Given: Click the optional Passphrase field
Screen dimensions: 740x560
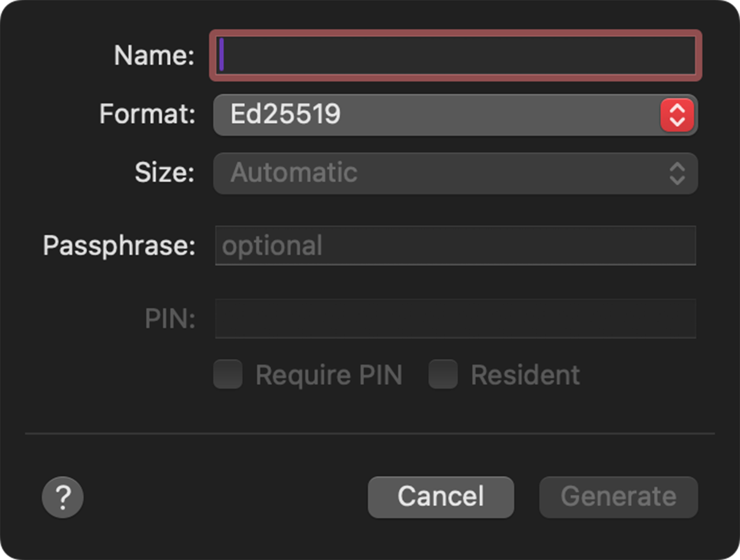Looking at the screenshot, I should tap(455, 246).
